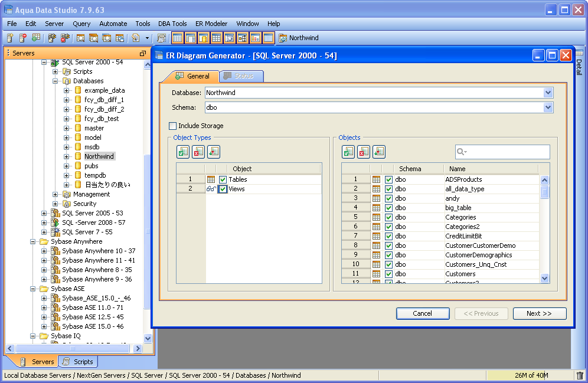Open the Database dropdown
This screenshot has width=588, height=383.
coord(548,93)
